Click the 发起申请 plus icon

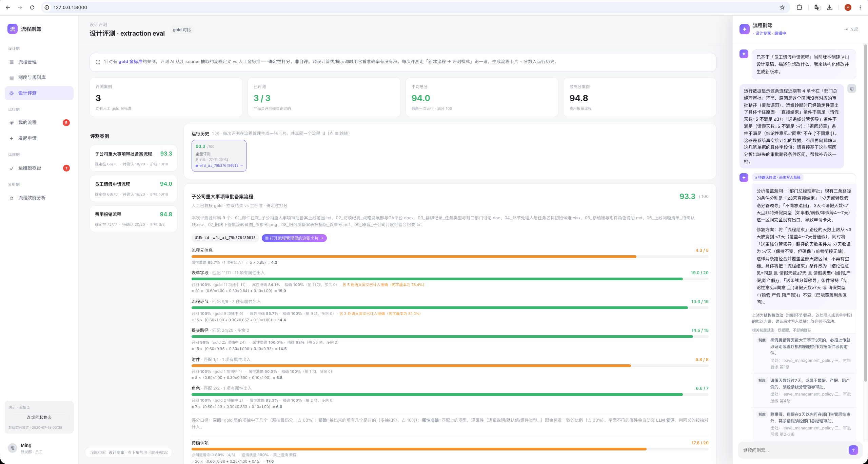tap(12, 138)
